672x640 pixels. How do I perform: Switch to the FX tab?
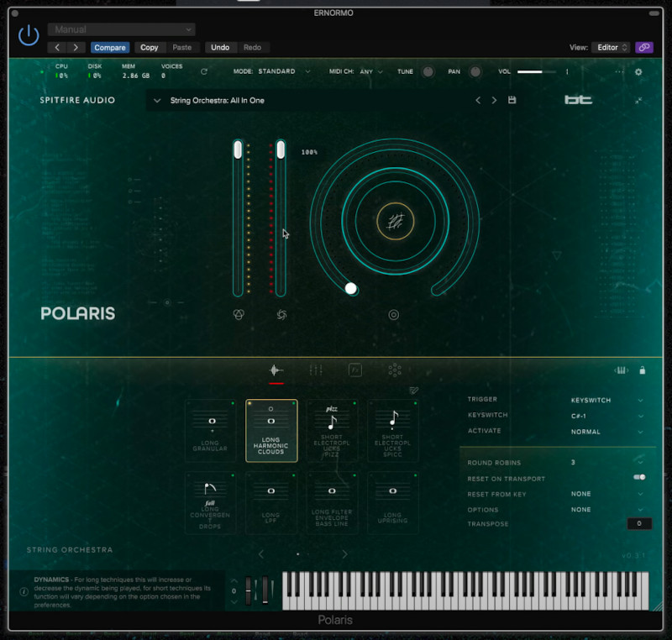pos(355,370)
